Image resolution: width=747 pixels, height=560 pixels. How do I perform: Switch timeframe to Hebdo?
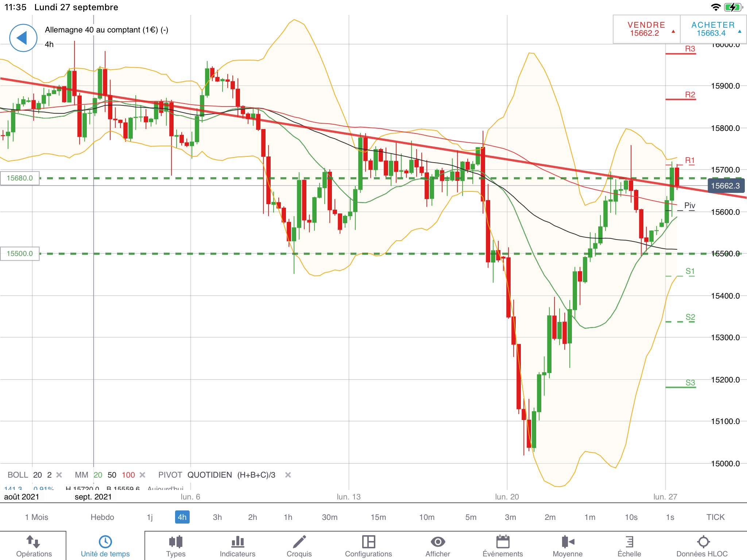102,517
